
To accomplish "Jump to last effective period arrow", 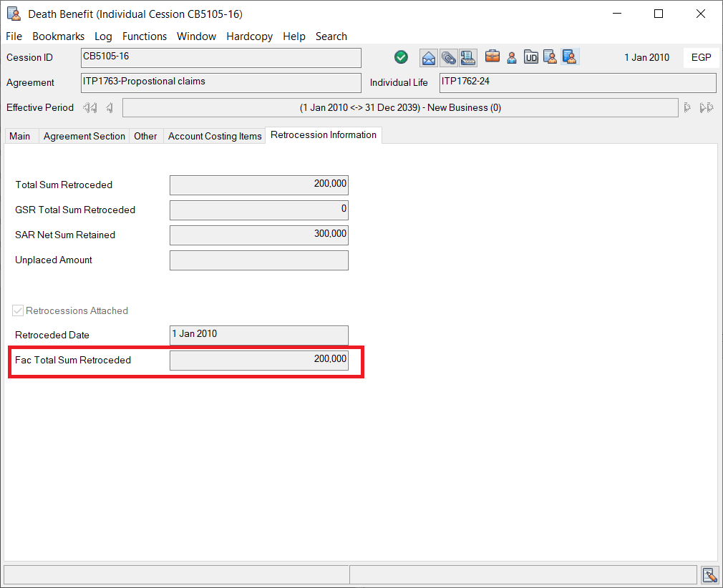I will tap(707, 107).
